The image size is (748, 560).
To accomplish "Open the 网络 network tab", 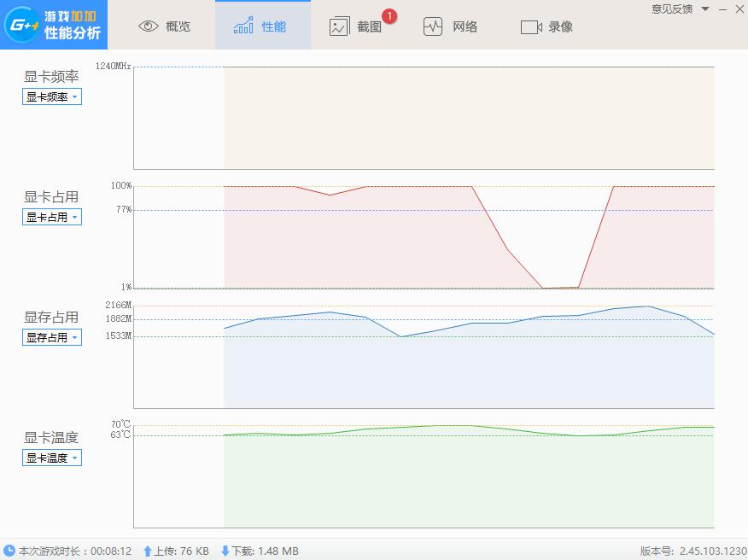I will (464, 26).
